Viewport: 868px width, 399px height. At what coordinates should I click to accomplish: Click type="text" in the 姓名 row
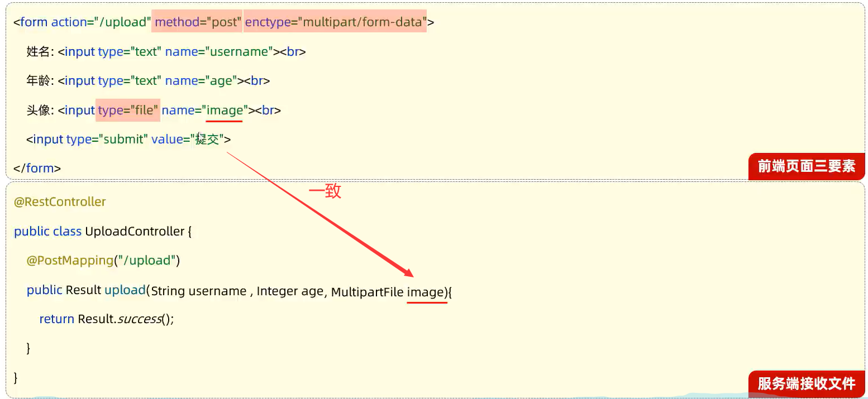tap(130, 52)
